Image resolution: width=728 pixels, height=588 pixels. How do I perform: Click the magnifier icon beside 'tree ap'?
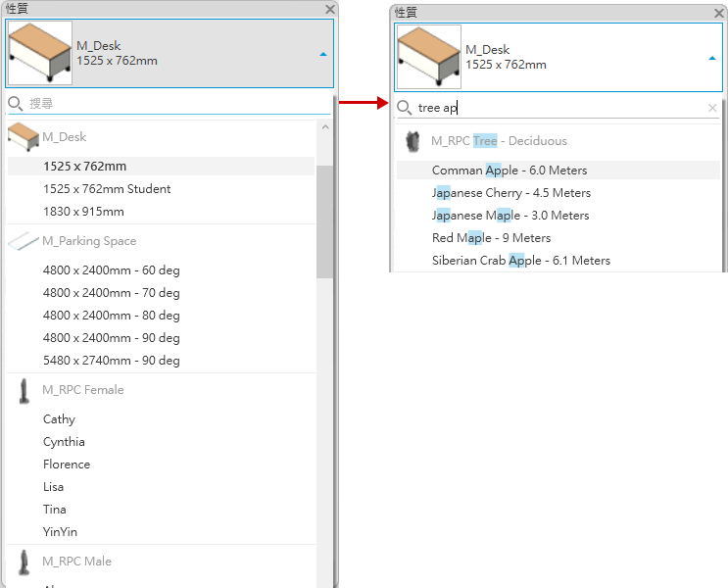point(405,108)
